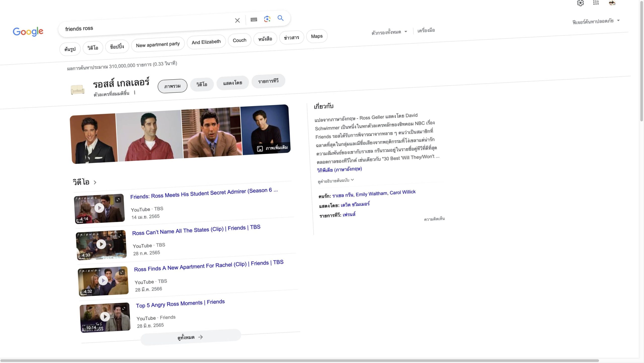The image size is (644, 363).
Task: Click the three-dot menu beside ตัวละครที่สมมติขึ้น
Action: point(135,93)
